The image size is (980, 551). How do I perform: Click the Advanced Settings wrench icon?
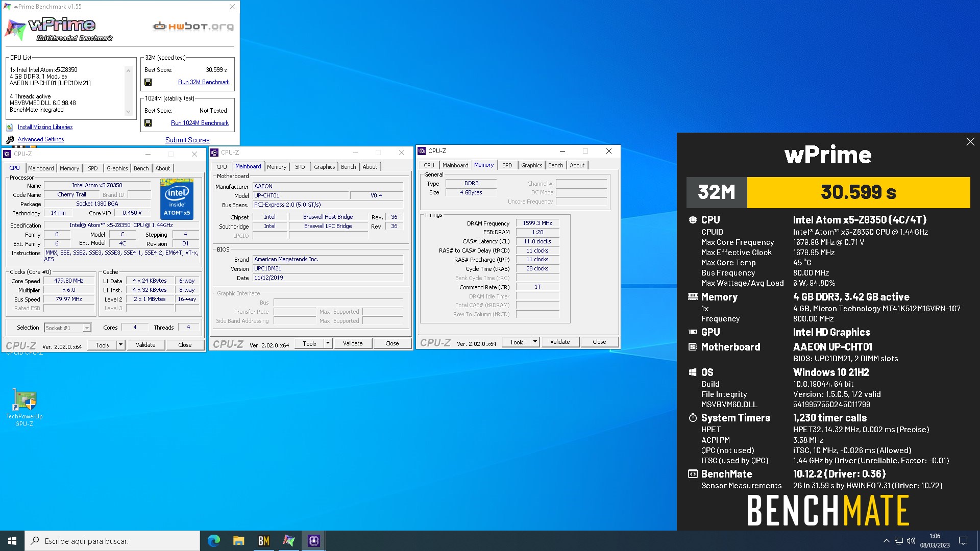point(10,139)
